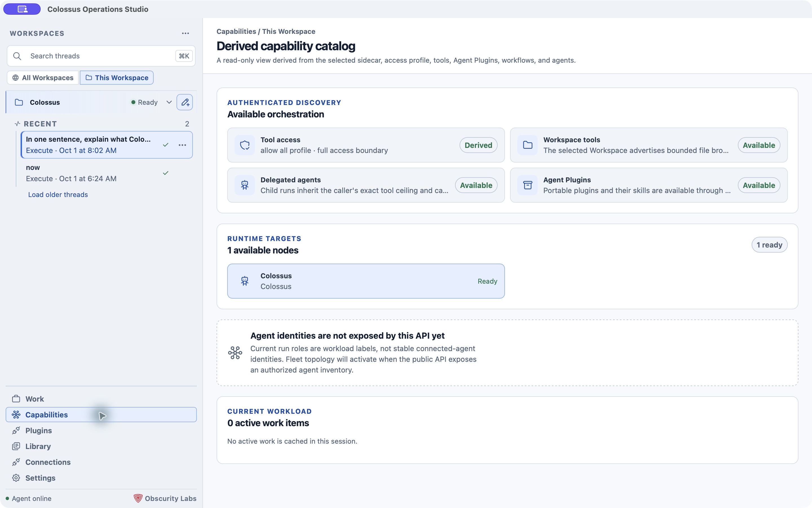Open the Capabilities section
This screenshot has height=508, width=812.
click(x=101, y=415)
